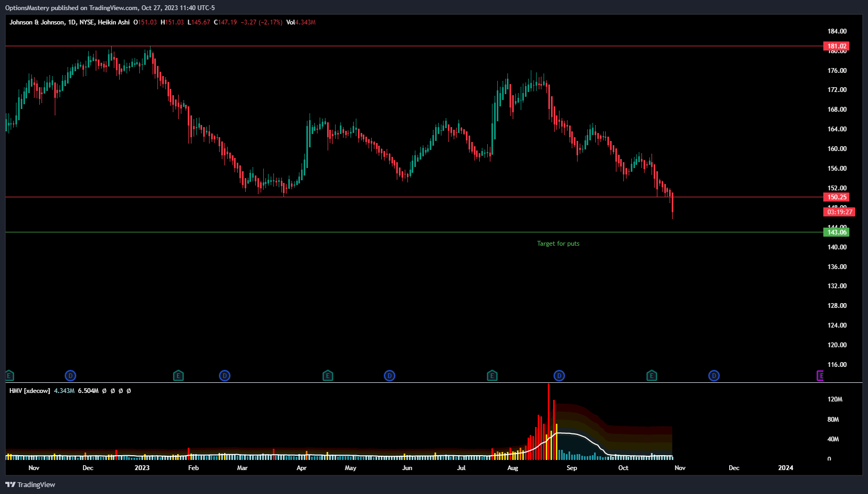
Task: Click the 40M volume axis label
Action: pos(833,439)
